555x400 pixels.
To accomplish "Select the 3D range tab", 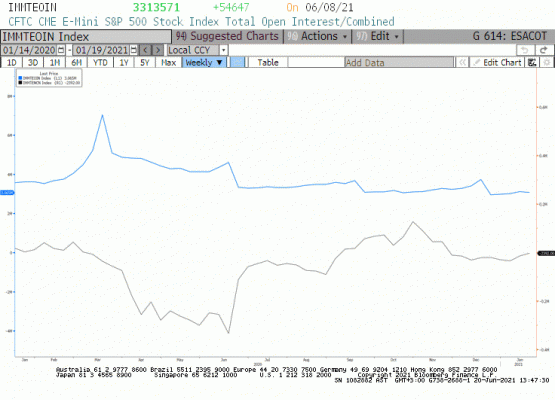I will click(x=33, y=63).
